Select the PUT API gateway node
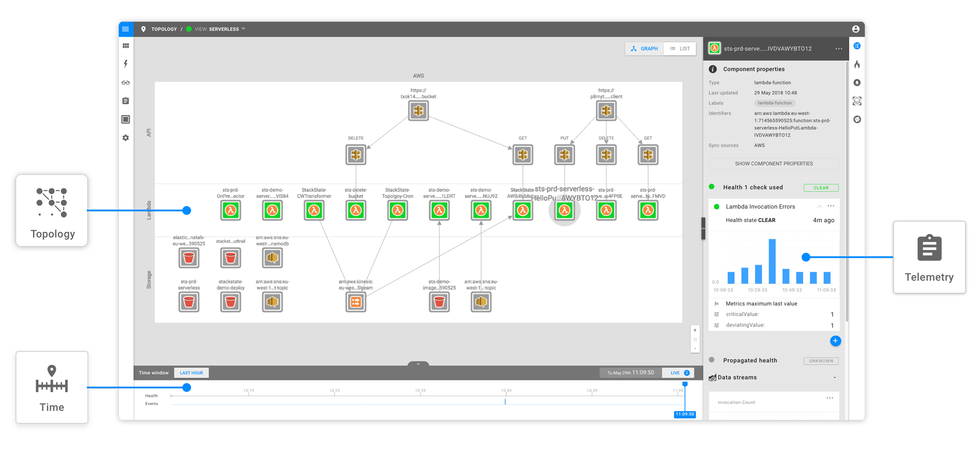 point(564,155)
